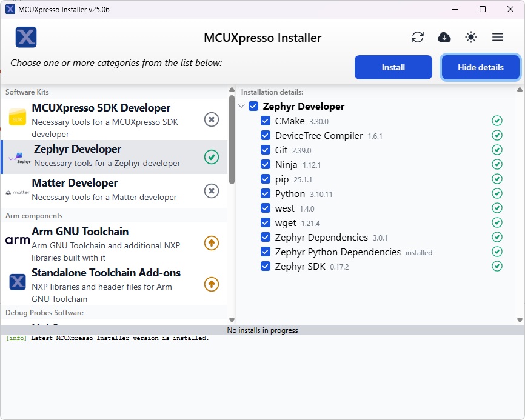Click the 'Installation details:' label
The image size is (525, 420).
click(x=272, y=92)
